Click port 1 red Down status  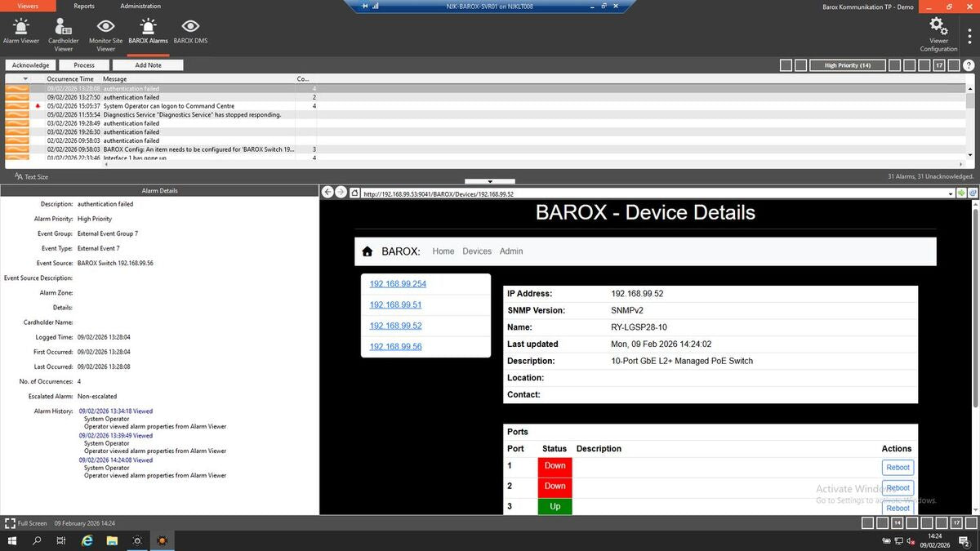click(555, 467)
